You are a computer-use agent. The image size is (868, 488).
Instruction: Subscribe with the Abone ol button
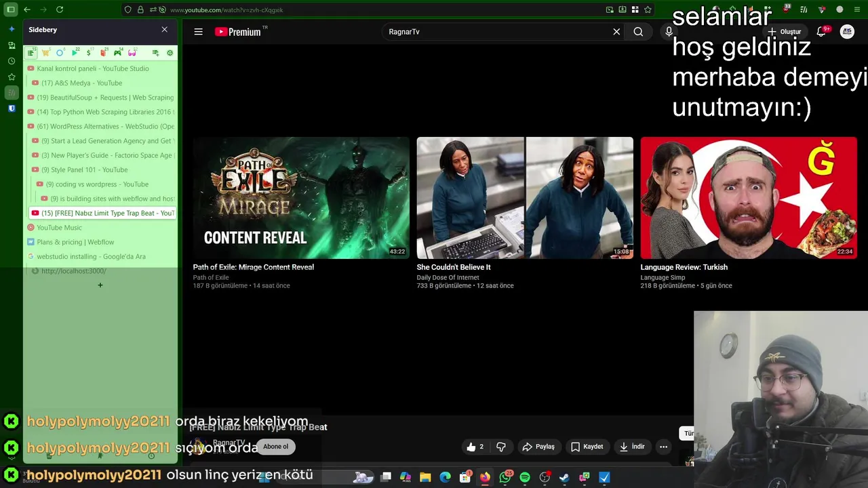point(275,447)
